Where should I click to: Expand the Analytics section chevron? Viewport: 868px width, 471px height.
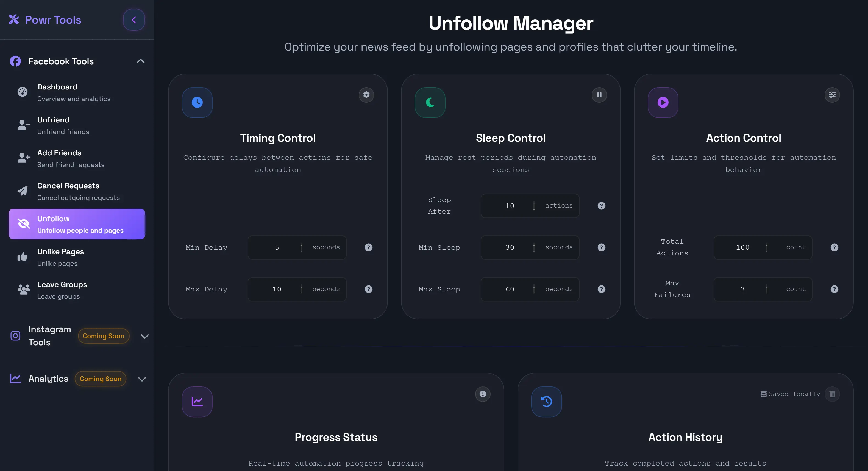(x=142, y=379)
